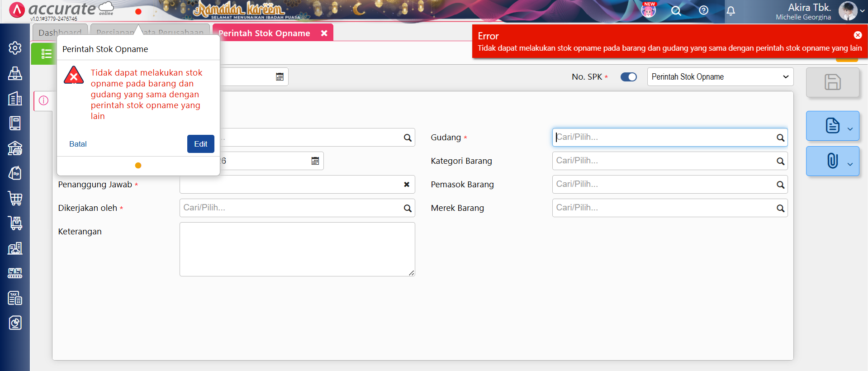The width and height of the screenshot is (868, 371).
Task: Open the settings gear in sidebar
Action: pyautogui.click(x=15, y=48)
